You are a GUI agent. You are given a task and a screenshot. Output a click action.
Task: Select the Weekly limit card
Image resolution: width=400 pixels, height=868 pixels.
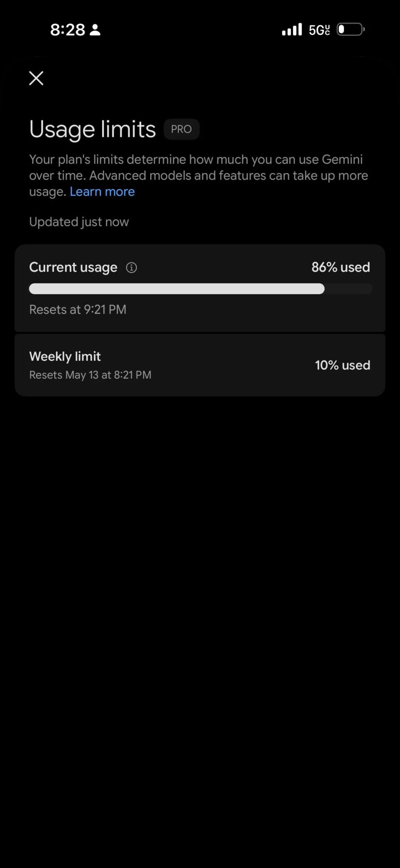200,365
